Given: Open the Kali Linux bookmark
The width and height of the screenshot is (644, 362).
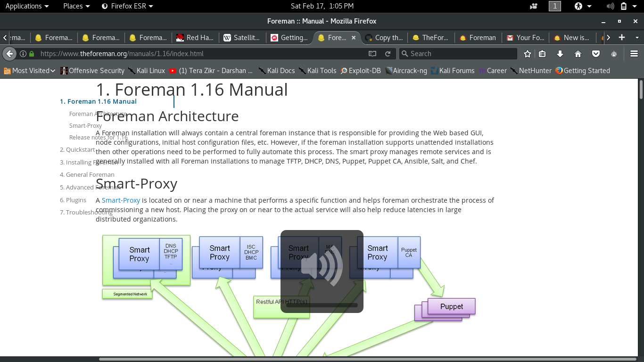Looking at the screenshot, I should point(147,71).
